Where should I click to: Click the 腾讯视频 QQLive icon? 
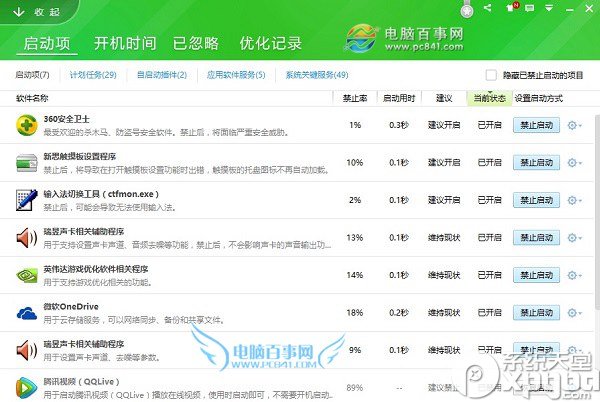click(27, 387)
